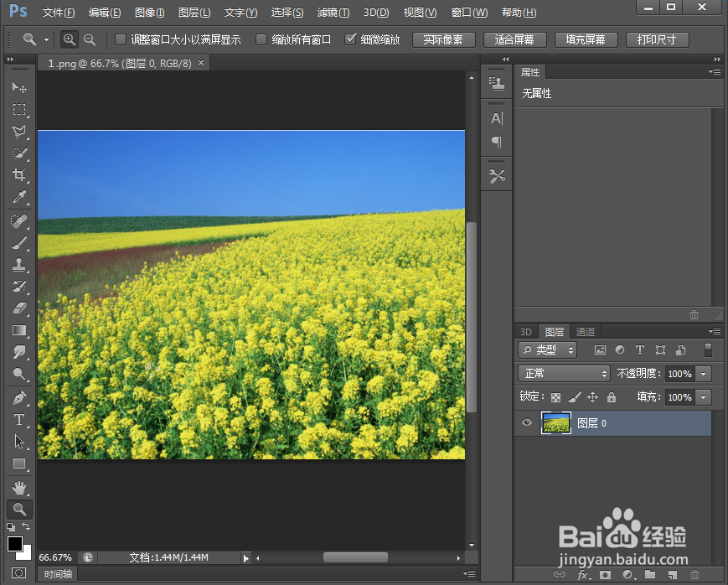Select the Eyedropper tool
The width and height of the screenshot is (728, 585).
tap(19, 197)
